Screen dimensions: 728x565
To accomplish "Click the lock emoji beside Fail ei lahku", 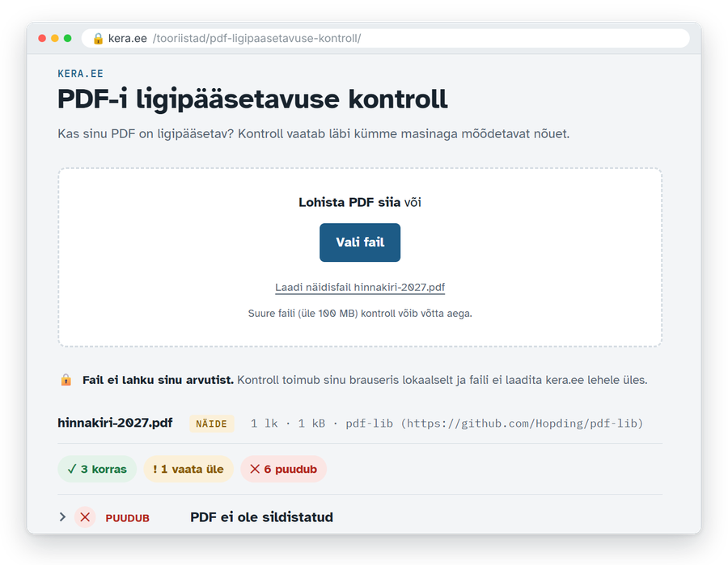I will [x=66, y=380].
